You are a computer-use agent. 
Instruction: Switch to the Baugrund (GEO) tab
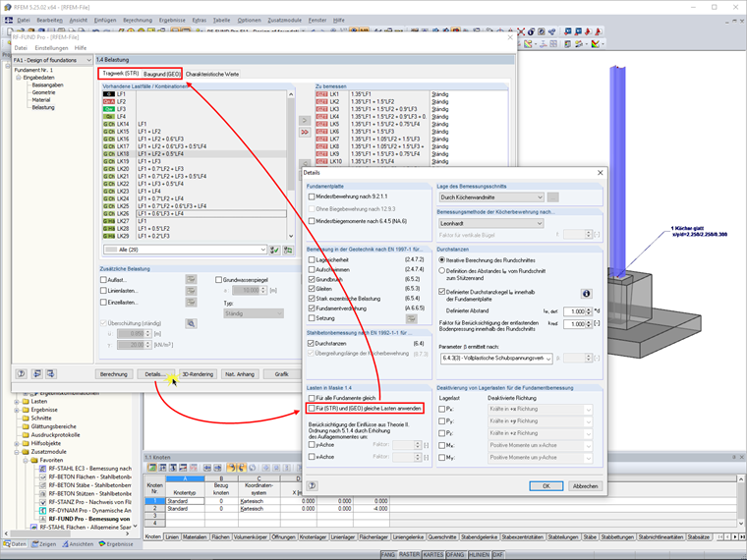point(161,74)
